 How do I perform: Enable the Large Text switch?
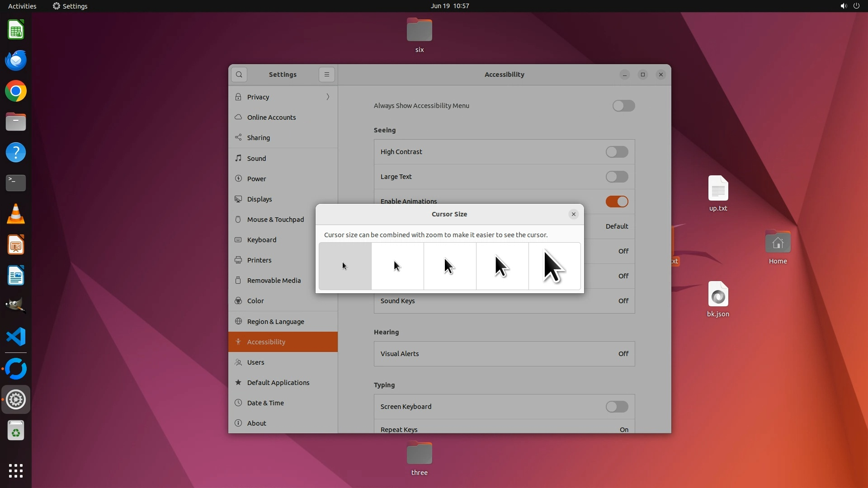click(x=617, y=177)
